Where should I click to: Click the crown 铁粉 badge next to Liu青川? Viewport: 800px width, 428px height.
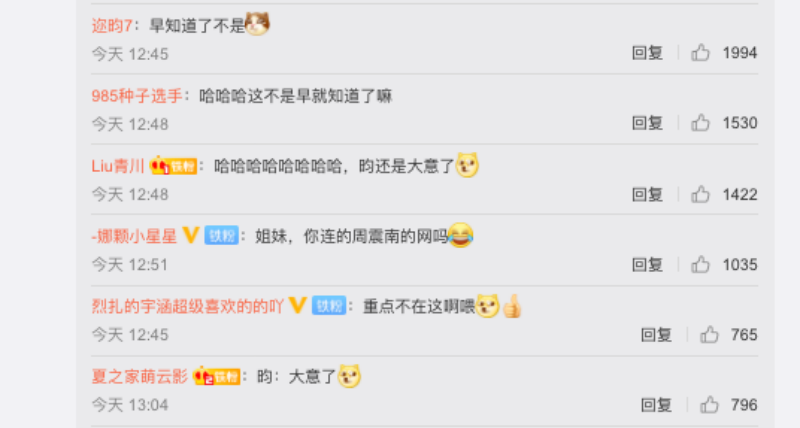tap(173, 166)
